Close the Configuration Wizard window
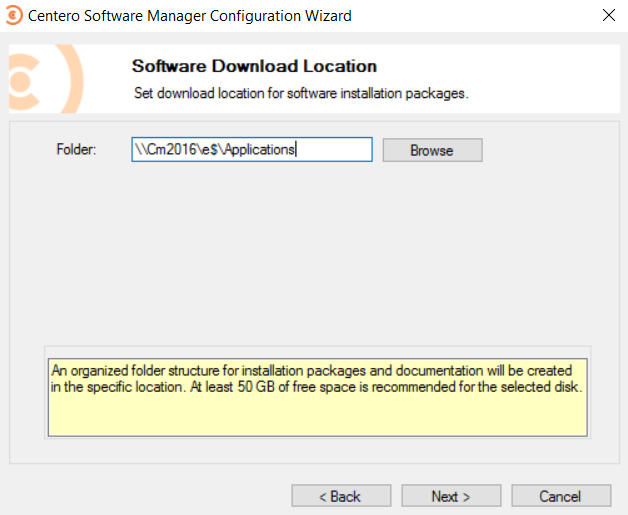This screenshot has width=628, height=515. (608, 15)
